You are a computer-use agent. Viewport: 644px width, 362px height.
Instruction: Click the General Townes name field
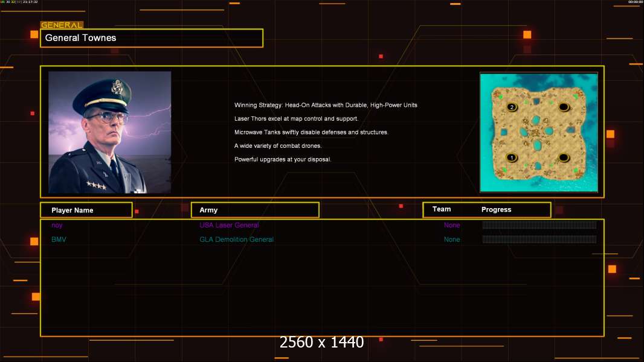(152, 38)
